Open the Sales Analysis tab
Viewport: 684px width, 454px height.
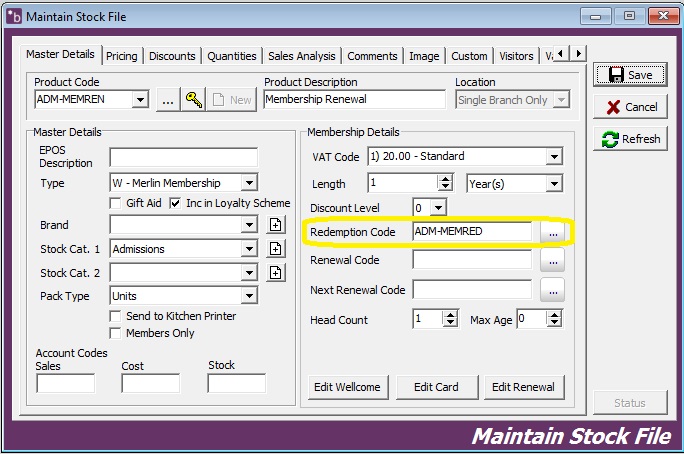point(302,56)
